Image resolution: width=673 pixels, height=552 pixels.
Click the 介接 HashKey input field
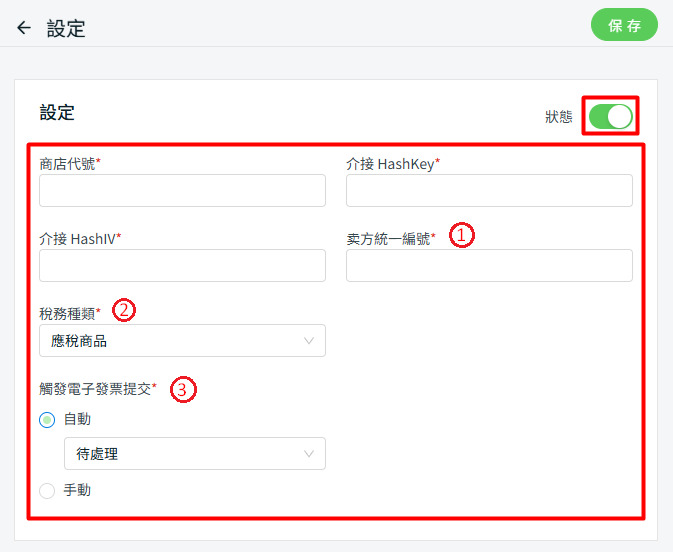[x=489, y=190]
